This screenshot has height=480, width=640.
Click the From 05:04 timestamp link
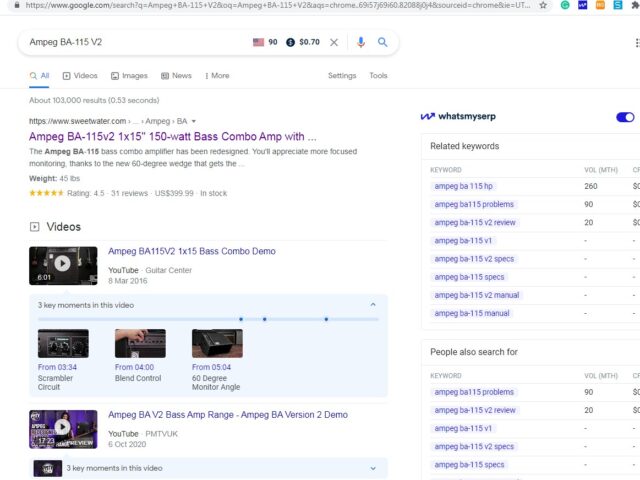pos(211,367)
